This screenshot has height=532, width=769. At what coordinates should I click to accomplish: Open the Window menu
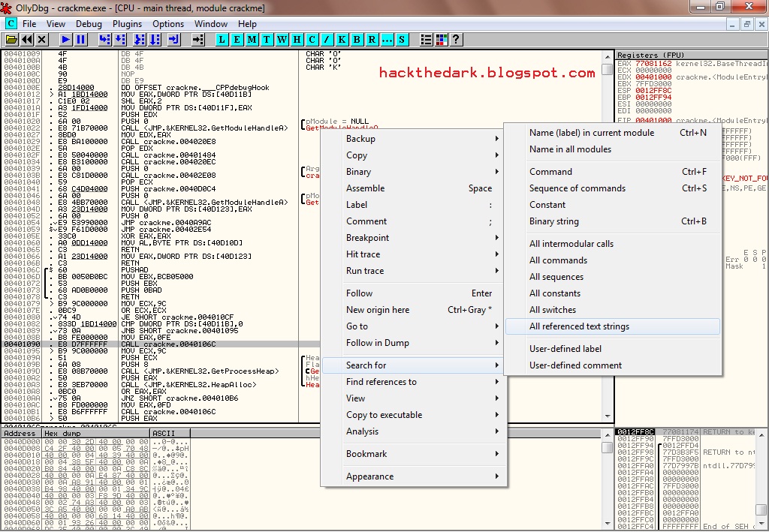click(x=211, y=24)
